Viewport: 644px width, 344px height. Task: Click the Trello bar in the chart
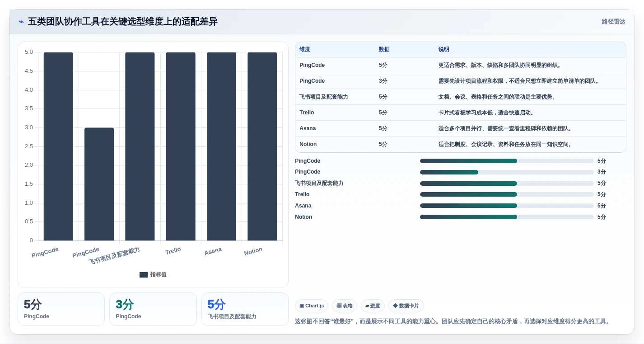pos(181,146)
